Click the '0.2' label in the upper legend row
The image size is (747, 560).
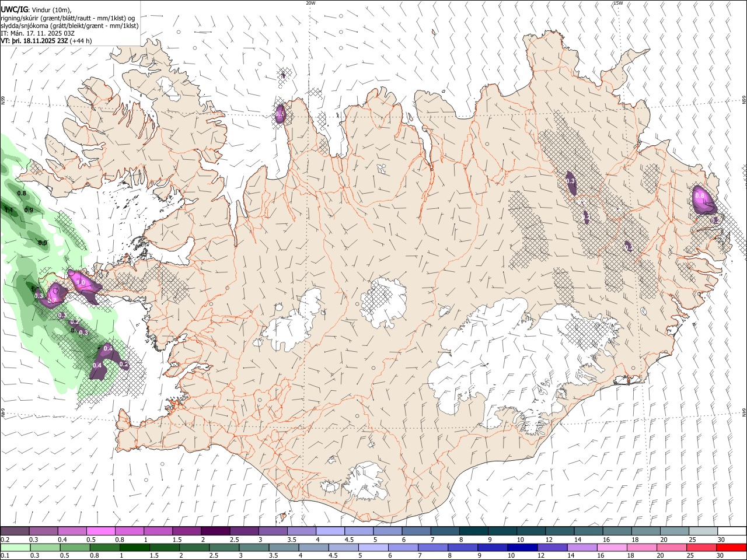point(5,540)
